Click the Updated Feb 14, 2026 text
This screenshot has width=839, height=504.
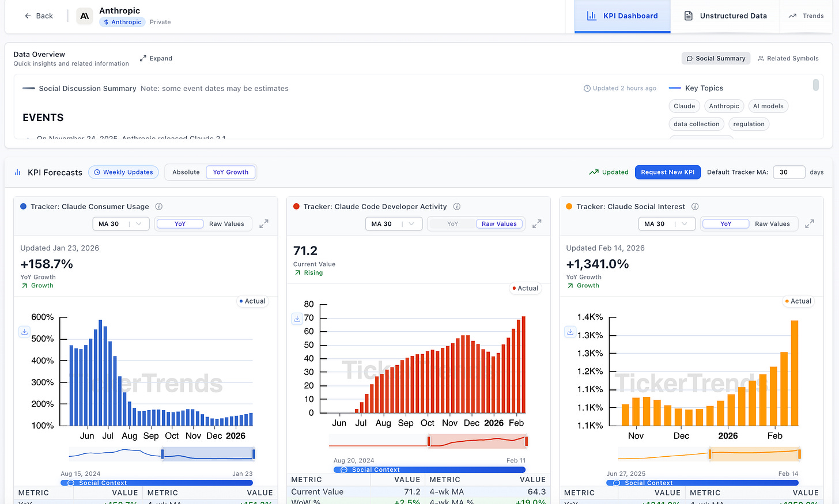click(605, 248)
